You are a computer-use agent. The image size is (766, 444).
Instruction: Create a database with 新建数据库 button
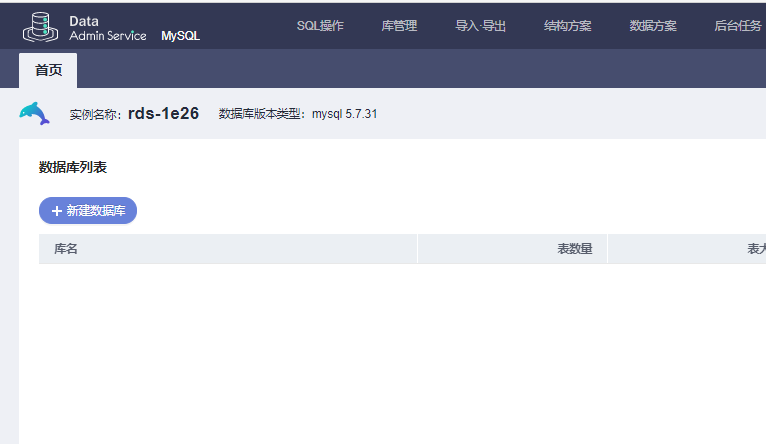point(88,211)
